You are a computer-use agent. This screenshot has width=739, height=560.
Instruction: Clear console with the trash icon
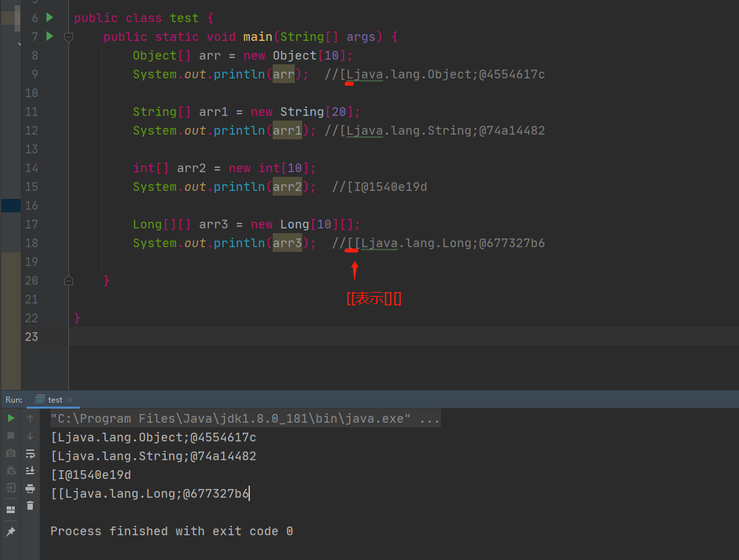30,506
